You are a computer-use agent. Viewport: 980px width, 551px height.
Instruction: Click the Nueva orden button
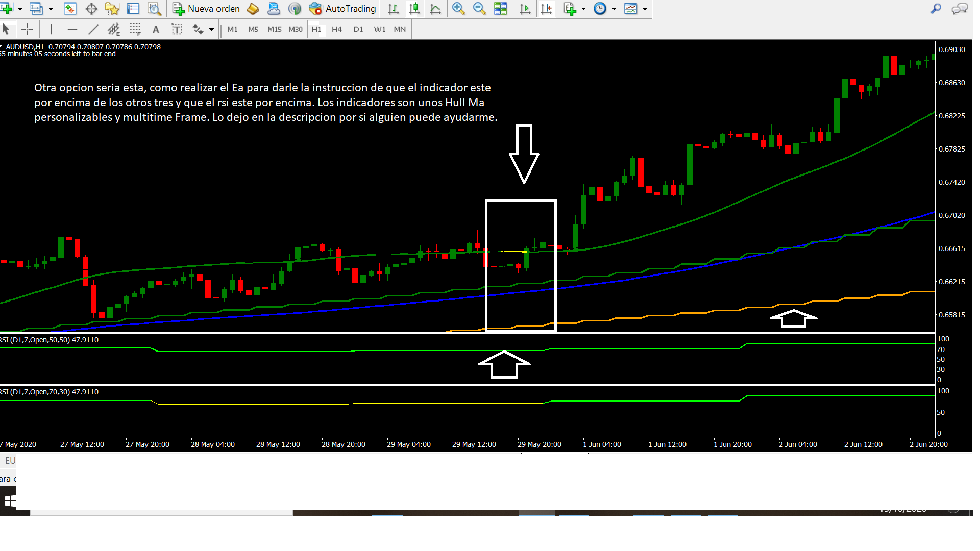click(x=206, y=9)
